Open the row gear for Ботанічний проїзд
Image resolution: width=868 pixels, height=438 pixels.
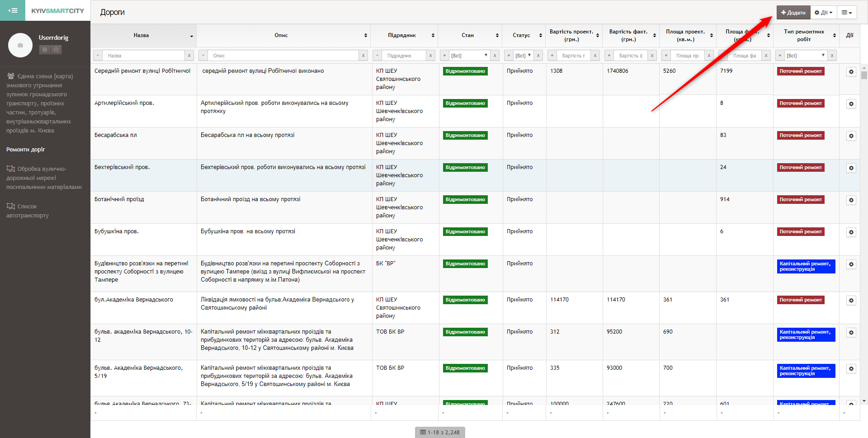851,200
